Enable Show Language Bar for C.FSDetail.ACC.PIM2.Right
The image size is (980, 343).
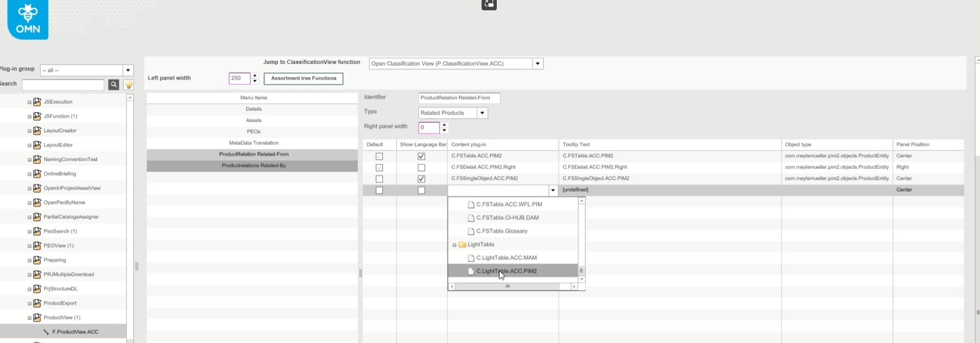click(x=421, y=168)
